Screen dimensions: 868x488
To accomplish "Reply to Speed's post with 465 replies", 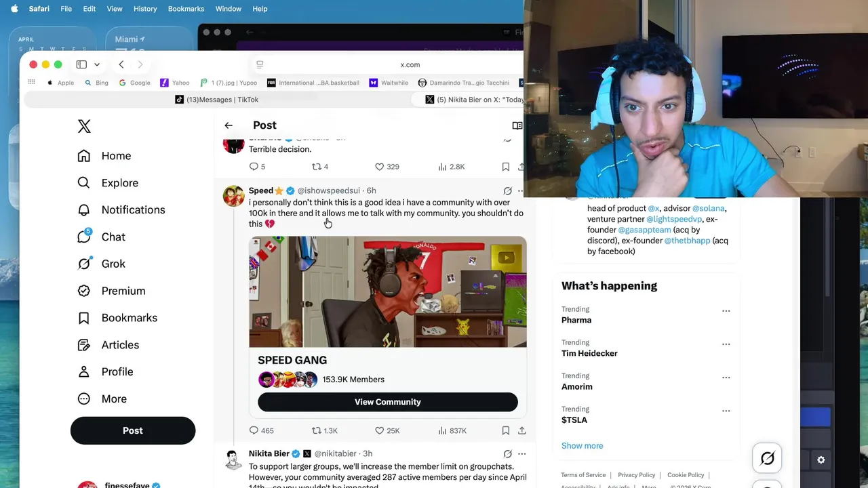I will click(x=261, y=430).
